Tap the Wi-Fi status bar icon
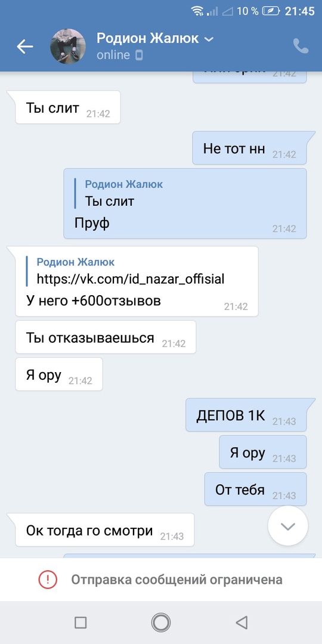Screen dimensions: 322x644 (197, 11)
